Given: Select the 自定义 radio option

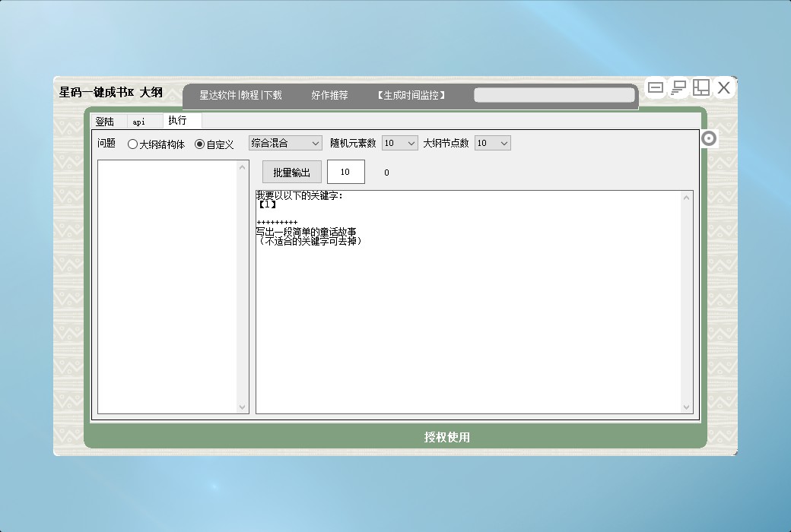Looking at the screenshot, I should point(200,144).
